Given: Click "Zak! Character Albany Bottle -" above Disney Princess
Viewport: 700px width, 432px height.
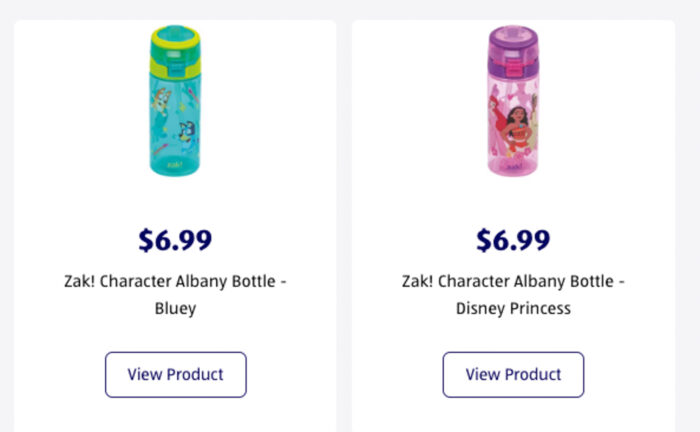Looking at the screenshot, I should [x=513, y=282].
